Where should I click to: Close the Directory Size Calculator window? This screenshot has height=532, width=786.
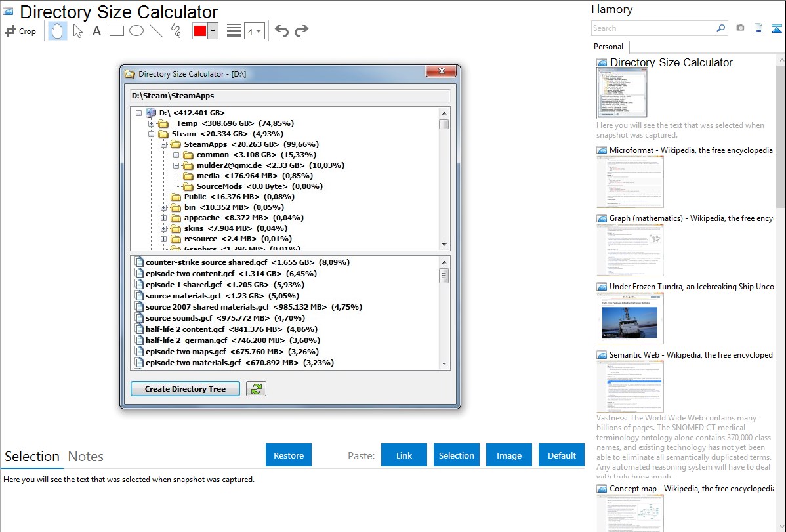coord(441,72)
